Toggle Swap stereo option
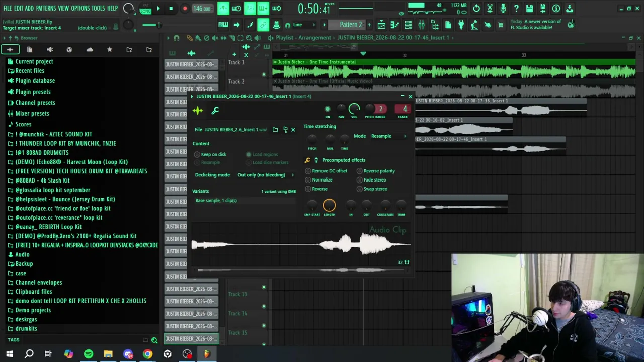The width and height of the screenshot is (644, 362). click(372, 189)
